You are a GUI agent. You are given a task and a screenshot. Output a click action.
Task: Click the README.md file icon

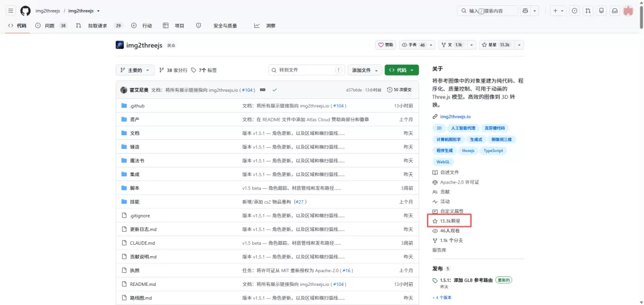pos(125,284)
